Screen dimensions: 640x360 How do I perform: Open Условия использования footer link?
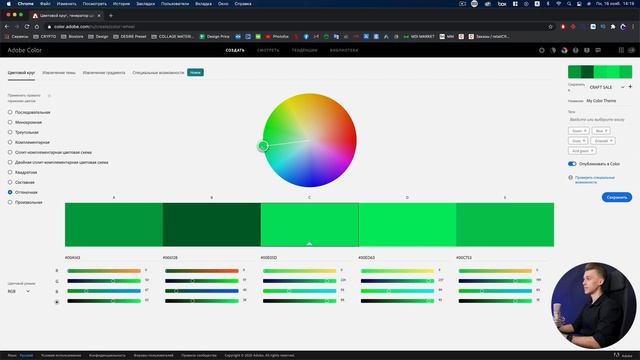pos(61,356)
